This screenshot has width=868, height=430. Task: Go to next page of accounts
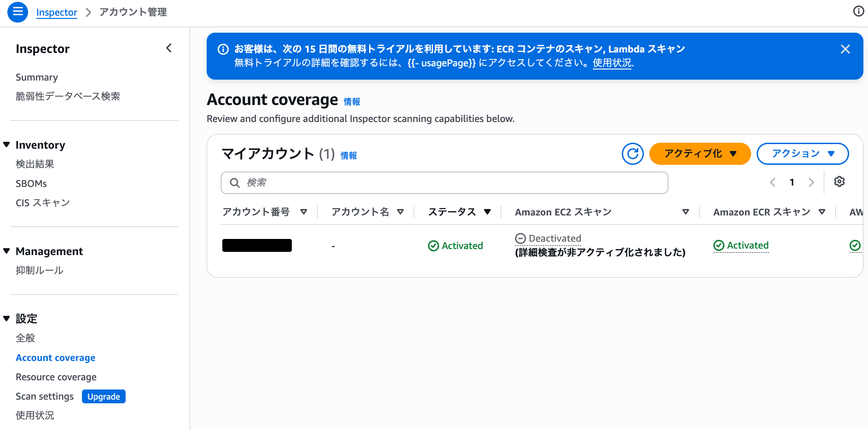811,182
